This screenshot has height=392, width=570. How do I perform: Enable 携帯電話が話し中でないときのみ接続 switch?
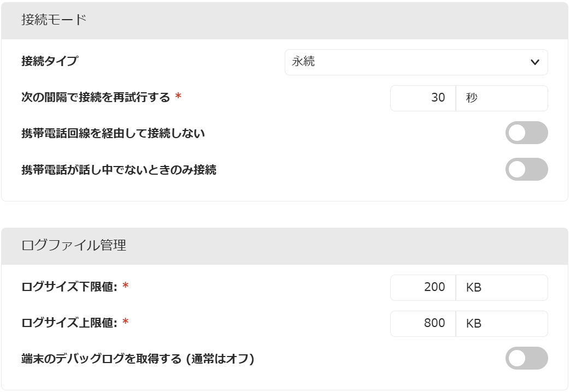(526, 169)
